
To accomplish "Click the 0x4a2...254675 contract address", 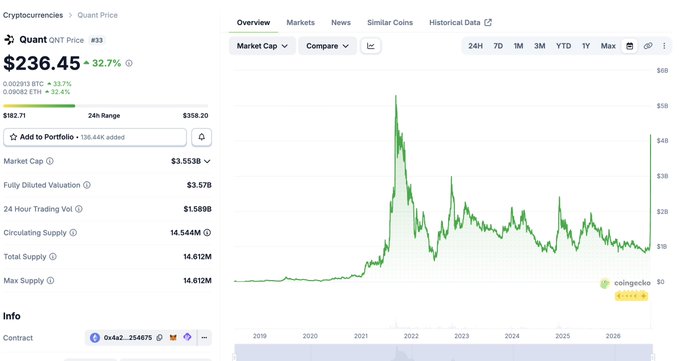I will 128,338.
